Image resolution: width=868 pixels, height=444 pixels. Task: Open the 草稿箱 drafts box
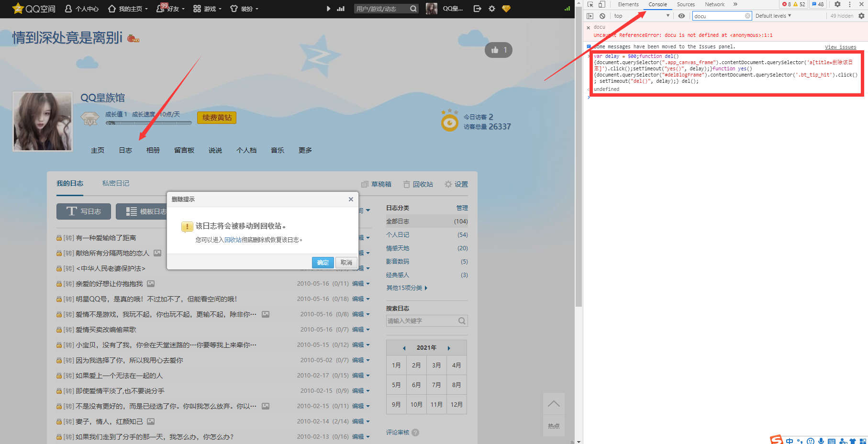377,184
